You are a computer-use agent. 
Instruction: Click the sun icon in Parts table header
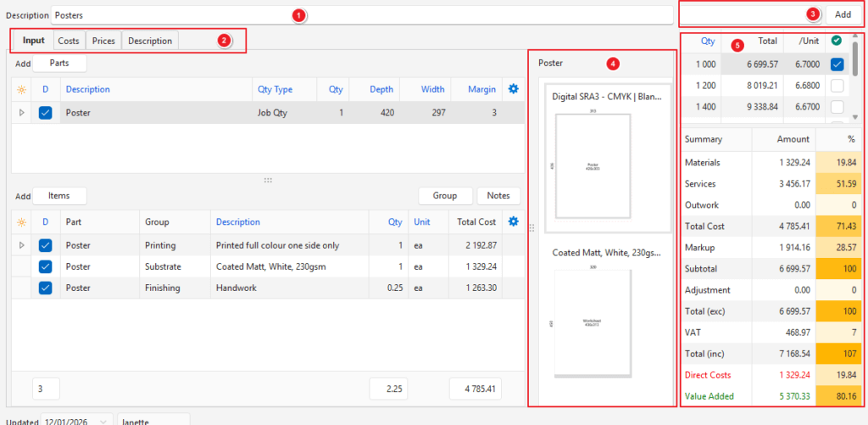(x=21, y=90)
